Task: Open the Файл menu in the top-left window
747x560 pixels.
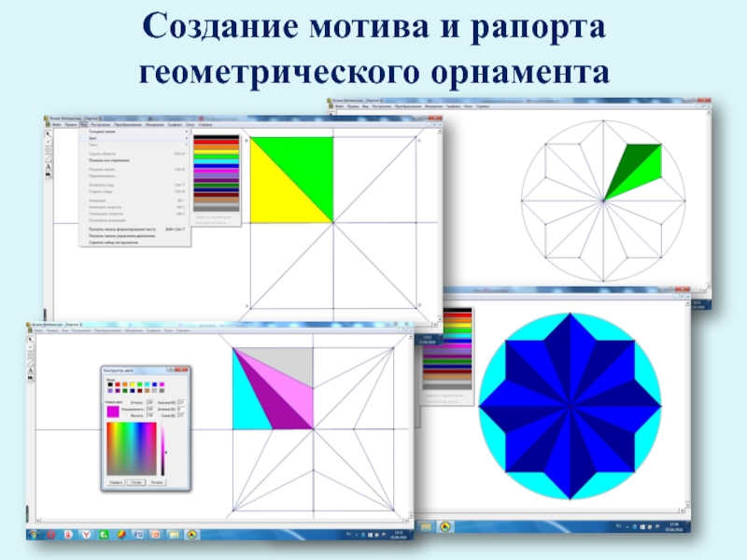Action: [x=57, y=125]
